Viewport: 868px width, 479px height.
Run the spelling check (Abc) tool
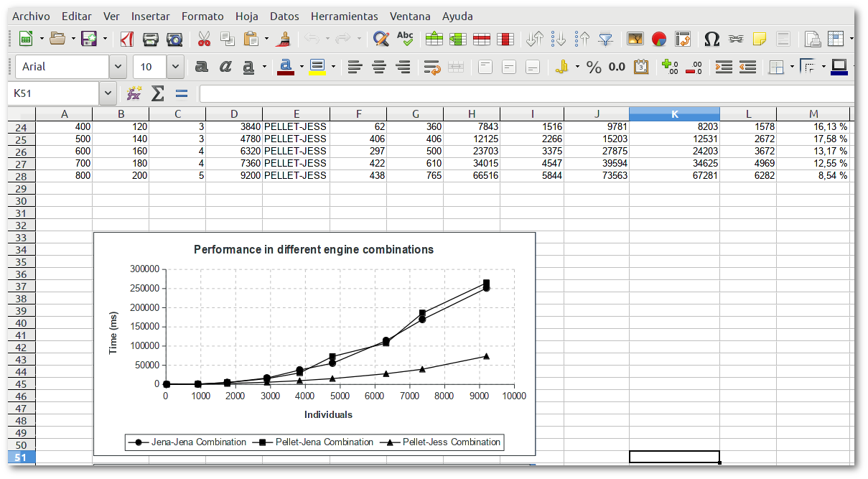[405, 39]
